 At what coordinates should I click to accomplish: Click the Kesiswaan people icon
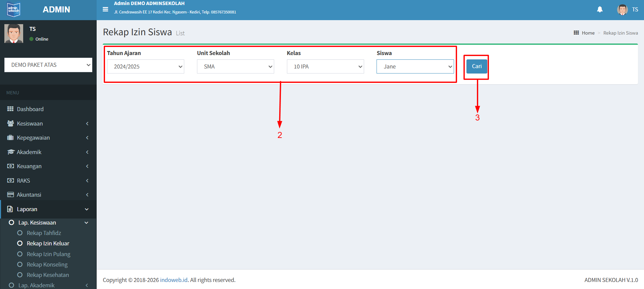tap(10, 124)
